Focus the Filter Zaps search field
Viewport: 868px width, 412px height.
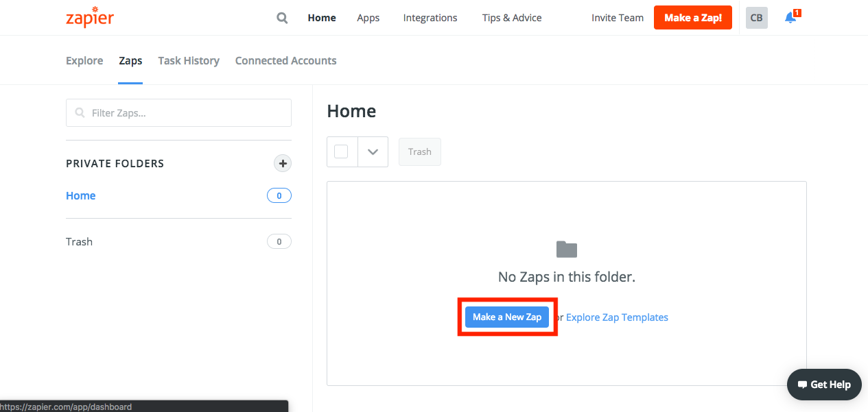[178, 113]
